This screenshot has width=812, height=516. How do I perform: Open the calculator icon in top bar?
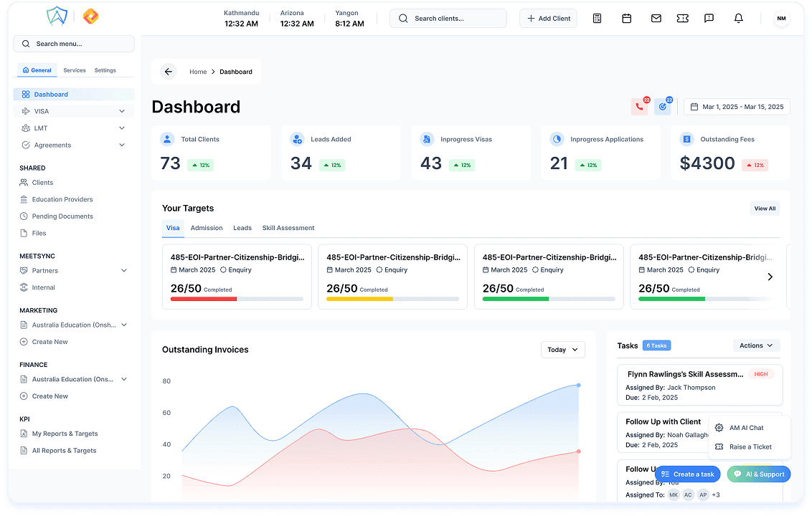point(597,19)
